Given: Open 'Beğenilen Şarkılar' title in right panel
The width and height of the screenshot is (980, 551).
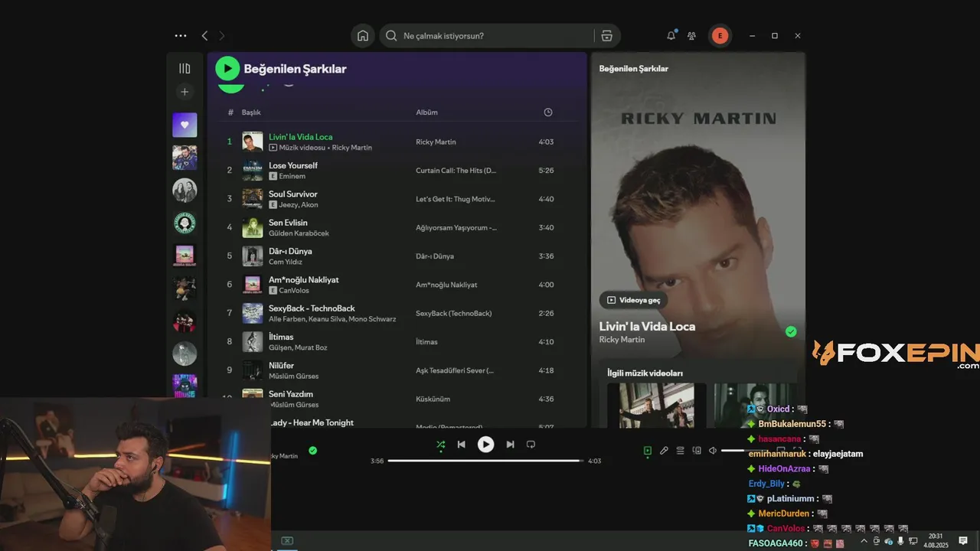Looking at the screenshot, I should (x=633, y=69).
